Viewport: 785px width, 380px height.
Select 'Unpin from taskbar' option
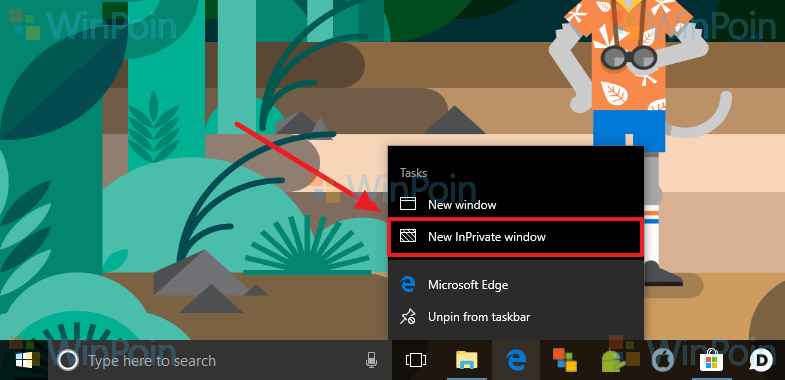(516, 316)
